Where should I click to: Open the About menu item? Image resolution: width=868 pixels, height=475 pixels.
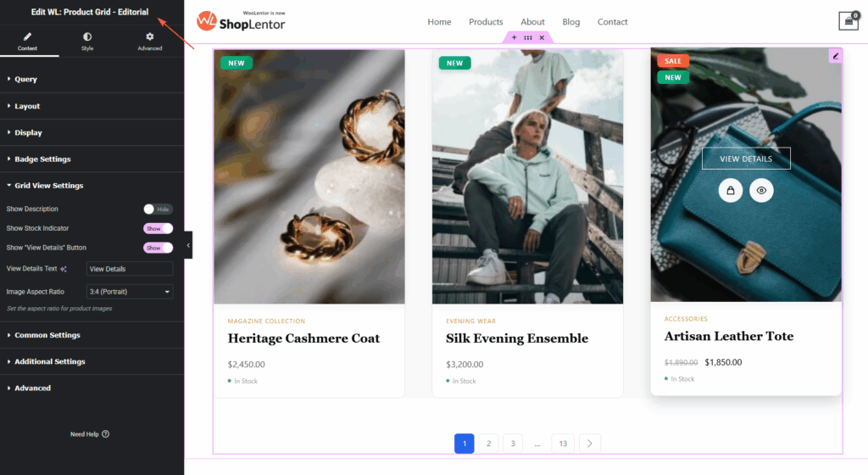click(x=532, y=21)
